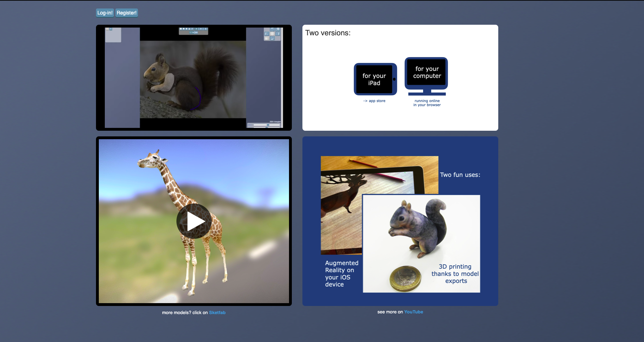Image resolution: width=644 pixels, height=342 pixels.
Task: Click the euro coin in the 3D printing photo
Action: pyautogui.click(x=405, y=279)
